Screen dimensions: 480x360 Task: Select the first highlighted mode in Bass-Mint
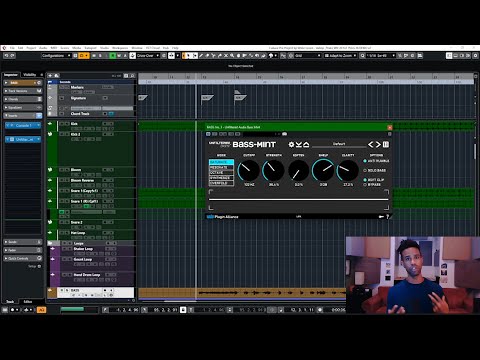pyautogui.click(x=221, y=162)
